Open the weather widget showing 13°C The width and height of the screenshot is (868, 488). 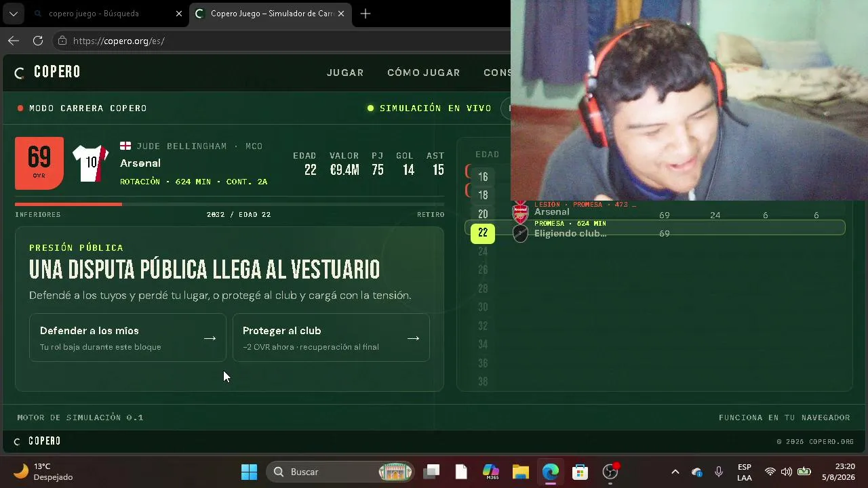(x=43, y=472)
